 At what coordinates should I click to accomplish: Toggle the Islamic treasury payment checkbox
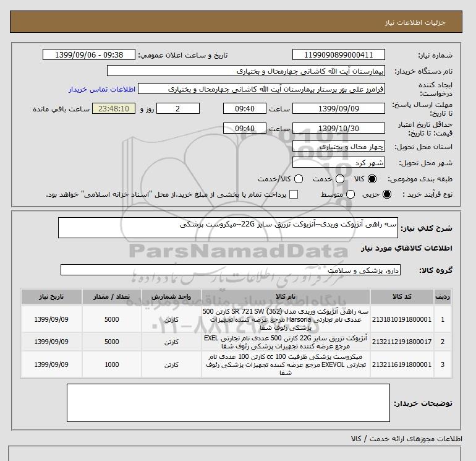(294, 194)
